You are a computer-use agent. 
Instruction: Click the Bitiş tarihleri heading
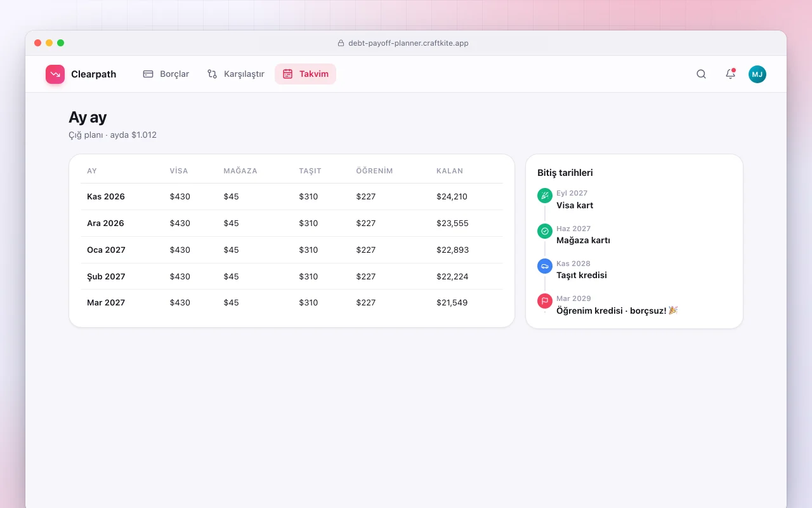coord(565,173)
